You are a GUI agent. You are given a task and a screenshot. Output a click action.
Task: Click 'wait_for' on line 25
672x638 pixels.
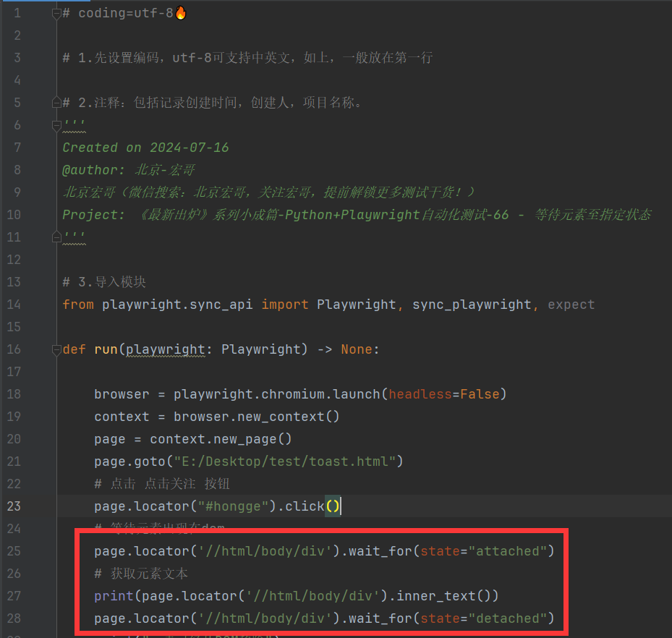point(380,551)
